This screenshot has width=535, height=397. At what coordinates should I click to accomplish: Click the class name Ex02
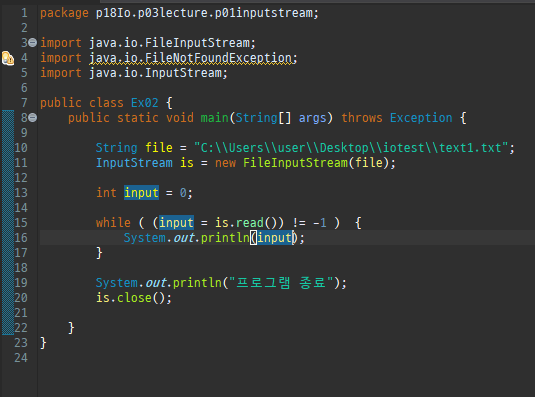coord(145,103)
